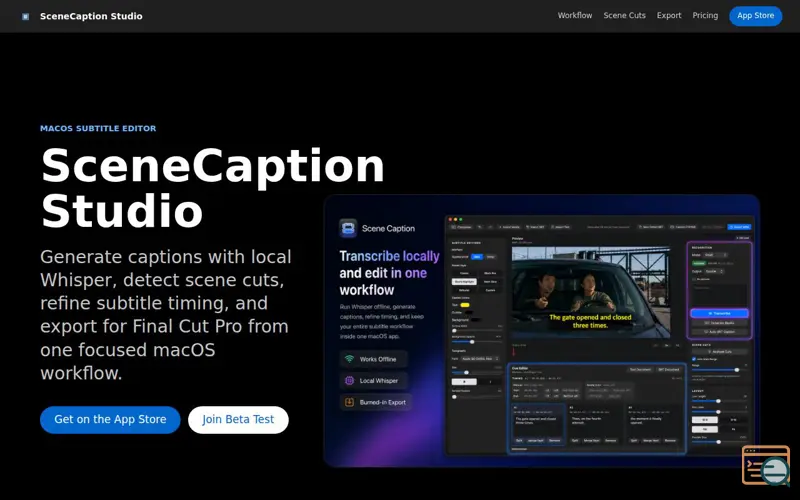
Task: Open the Pricing nav item
Action: tap(705, 16)
